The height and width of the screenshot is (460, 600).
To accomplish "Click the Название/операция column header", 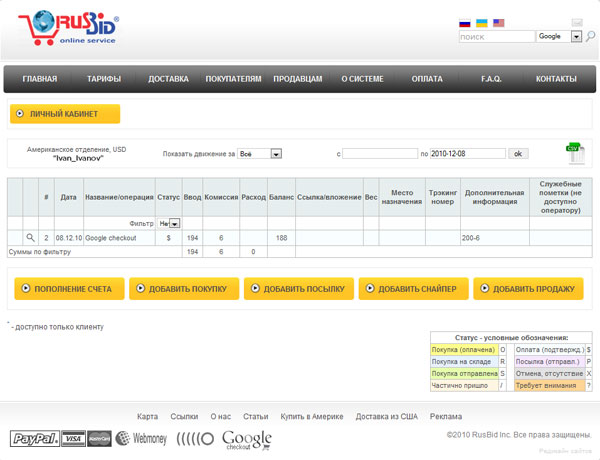I will click(119, 197).
